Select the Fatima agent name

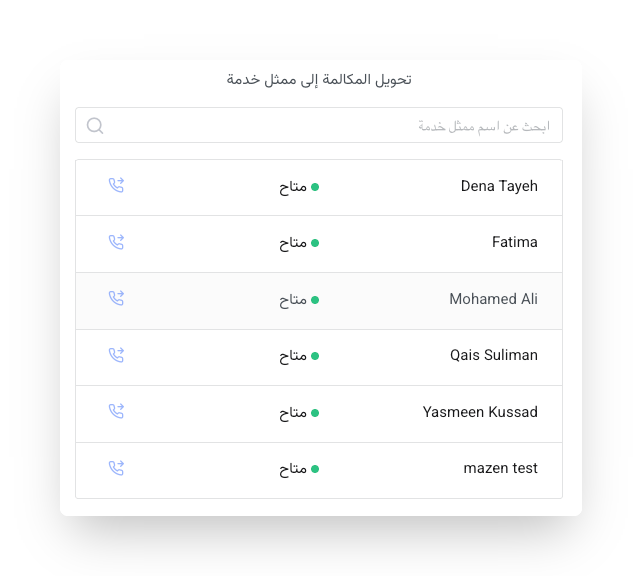pyautogui.click(x=514, y=242)
